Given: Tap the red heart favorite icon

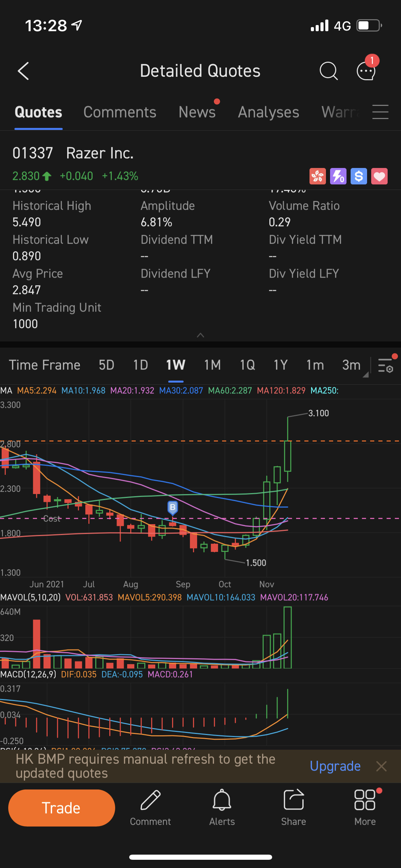Looking at the screenshot, I should (x=379, y=176).
